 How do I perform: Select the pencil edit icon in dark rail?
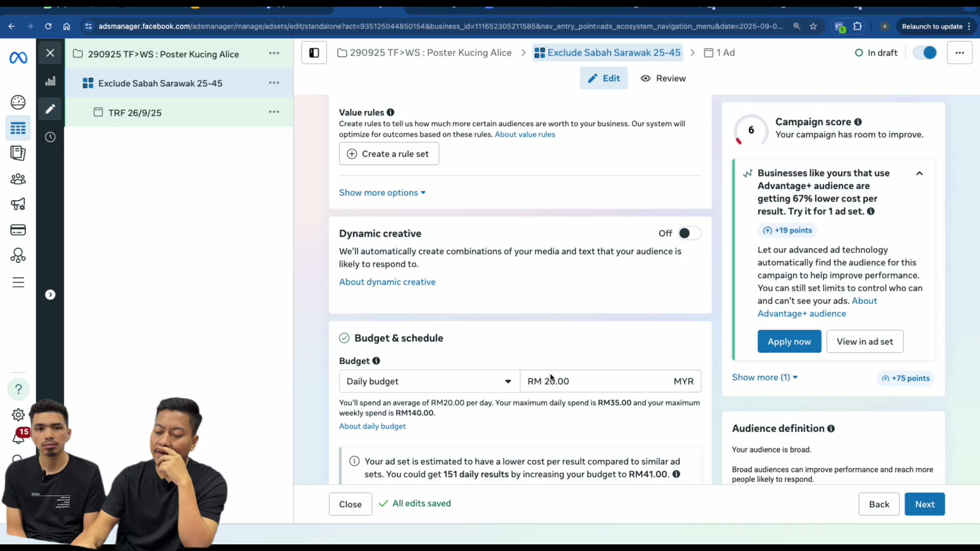[50, 109]
